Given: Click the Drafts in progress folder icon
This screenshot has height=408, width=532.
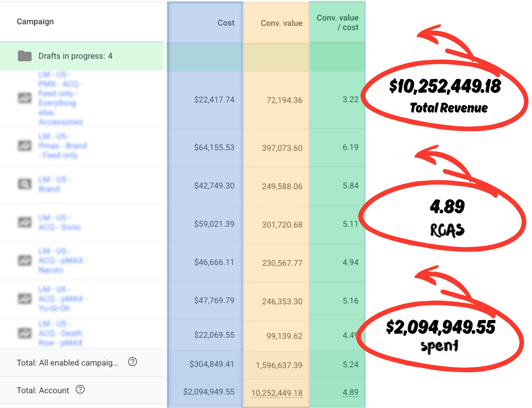Looking at the screenshot, I should click(24, 56).
